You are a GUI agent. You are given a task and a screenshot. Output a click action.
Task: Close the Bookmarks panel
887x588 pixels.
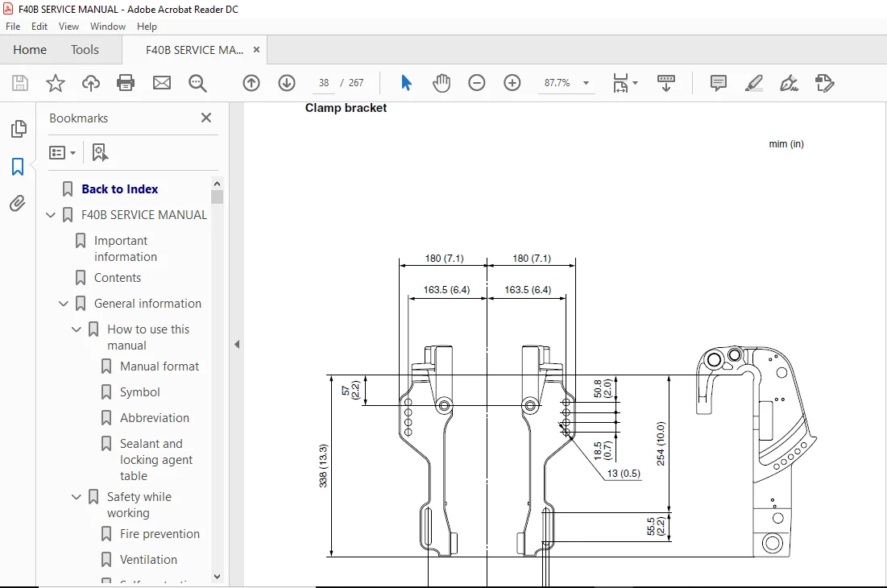click(x=206, y=118)
